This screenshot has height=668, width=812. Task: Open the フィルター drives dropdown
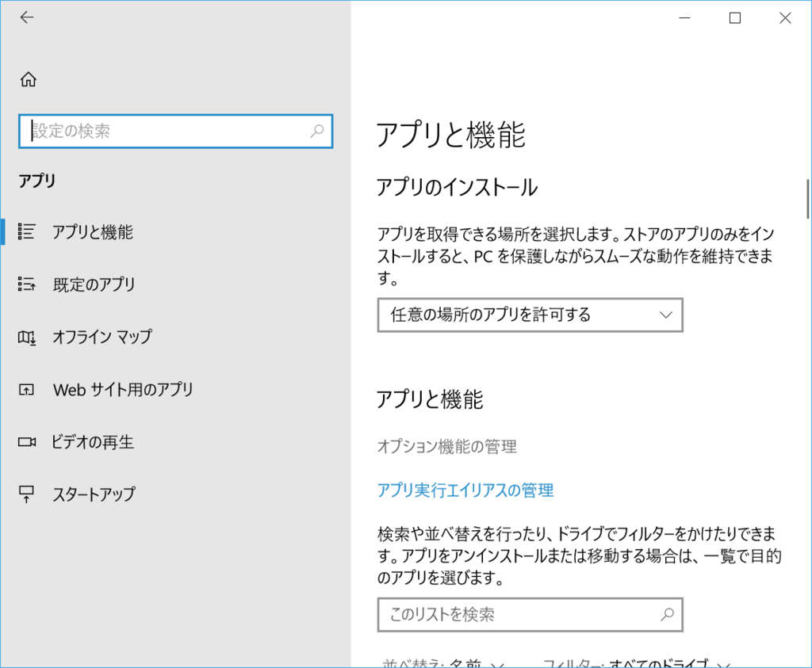[x=637, y=662]
